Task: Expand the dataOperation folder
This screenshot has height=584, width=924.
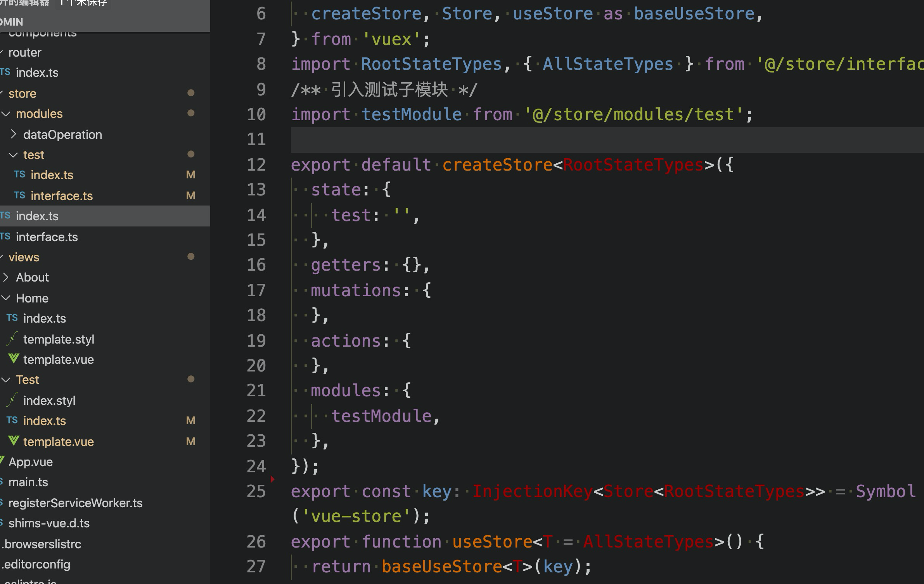Action: click(x=14, y=134)
